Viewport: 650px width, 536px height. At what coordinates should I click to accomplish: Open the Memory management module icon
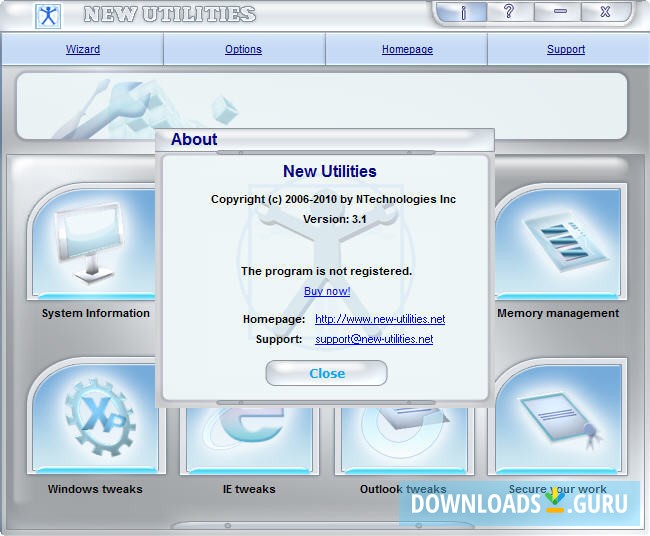[560, 242]
